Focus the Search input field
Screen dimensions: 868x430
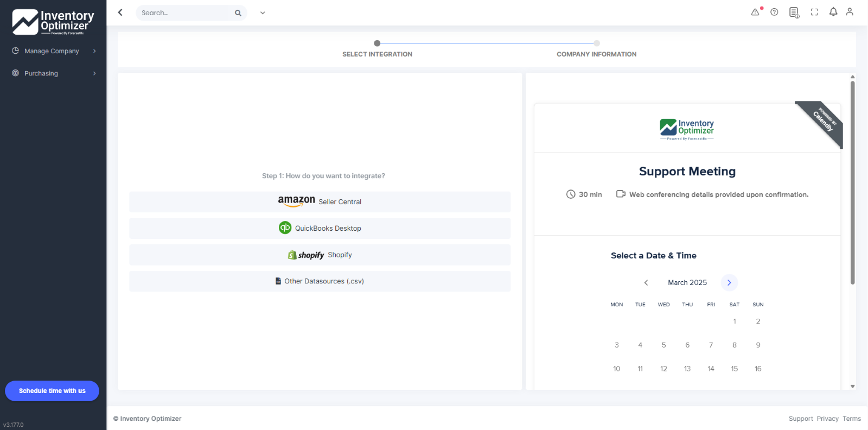(x=184, y=13)
